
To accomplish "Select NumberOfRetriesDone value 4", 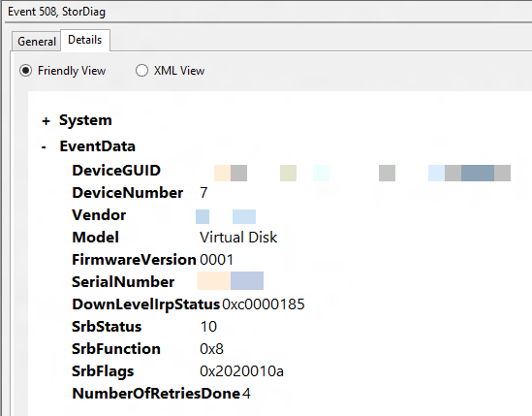I will click(247, 394).
